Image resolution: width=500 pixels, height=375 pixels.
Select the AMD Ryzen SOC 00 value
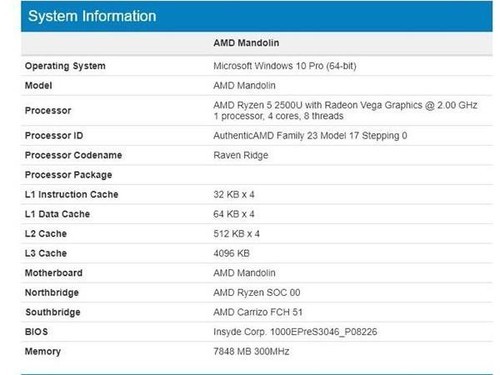tap(257, 293)
